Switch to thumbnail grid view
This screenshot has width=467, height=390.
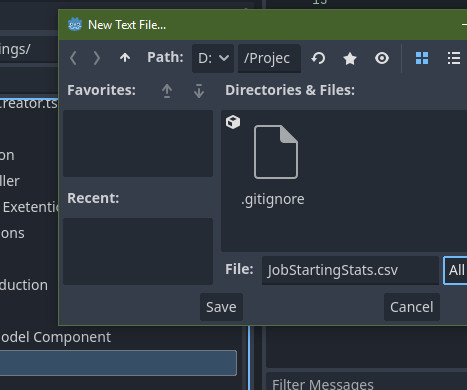(x=422, y=58)
